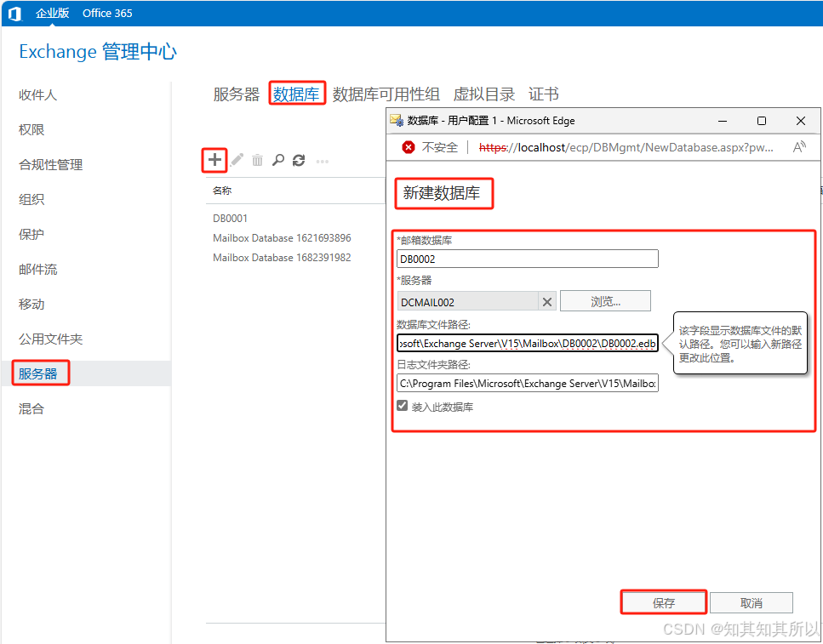The image size is (823, 644).
Task: Click the 名称 column header
Action: coord(222,191)
